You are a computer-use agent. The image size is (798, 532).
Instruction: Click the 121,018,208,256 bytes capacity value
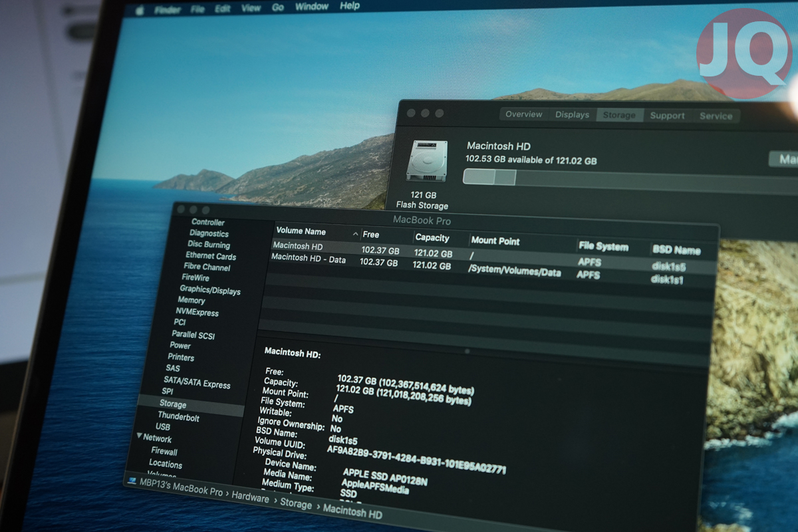(x=426, y=397)
